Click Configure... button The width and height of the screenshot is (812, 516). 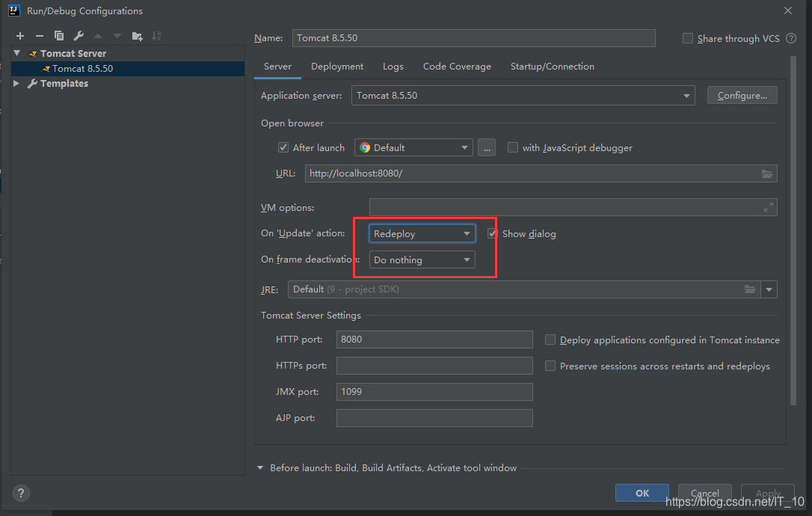coord(742,95)
